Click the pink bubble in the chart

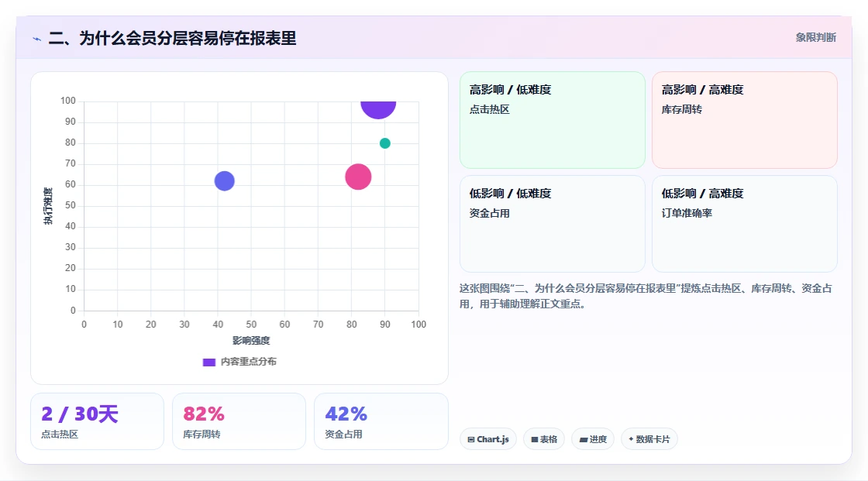(x=358, y=177)
